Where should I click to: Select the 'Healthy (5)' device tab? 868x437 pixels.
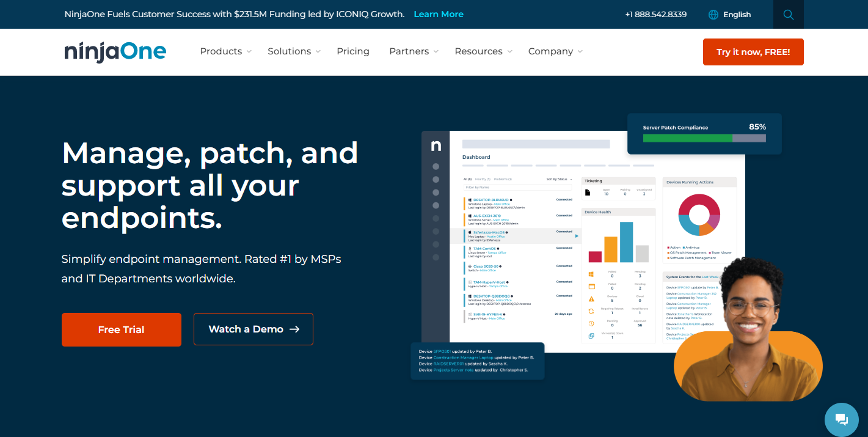[483, 179]
